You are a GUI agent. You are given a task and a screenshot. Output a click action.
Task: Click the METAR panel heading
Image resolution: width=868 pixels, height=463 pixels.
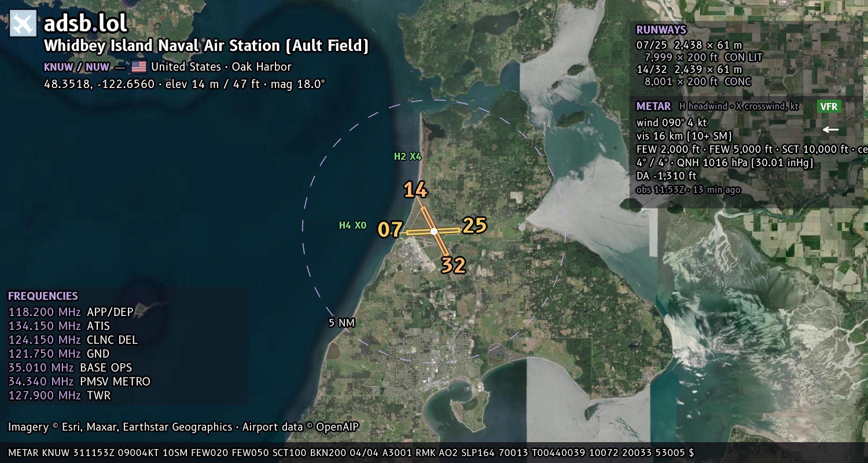[653, 106]
